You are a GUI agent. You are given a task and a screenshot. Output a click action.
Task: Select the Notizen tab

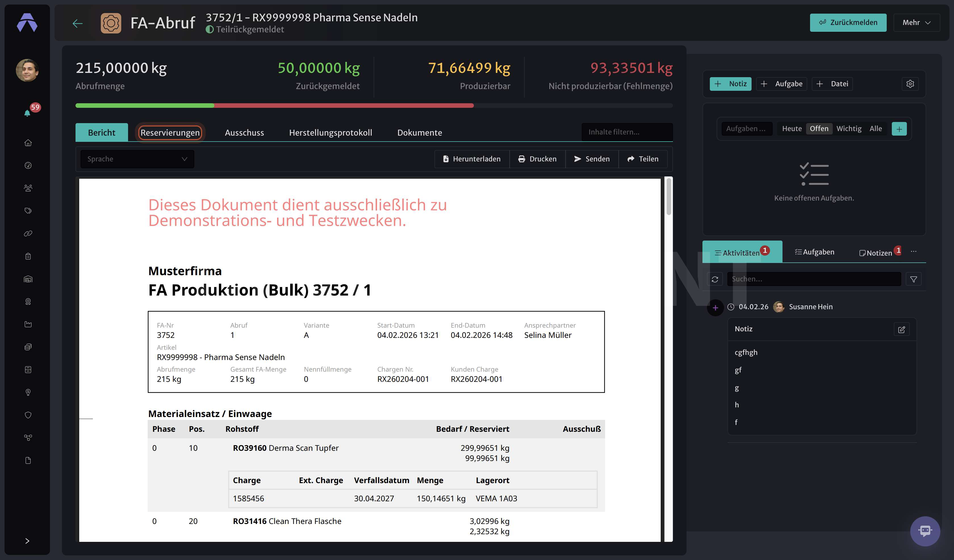coord(880,252)
